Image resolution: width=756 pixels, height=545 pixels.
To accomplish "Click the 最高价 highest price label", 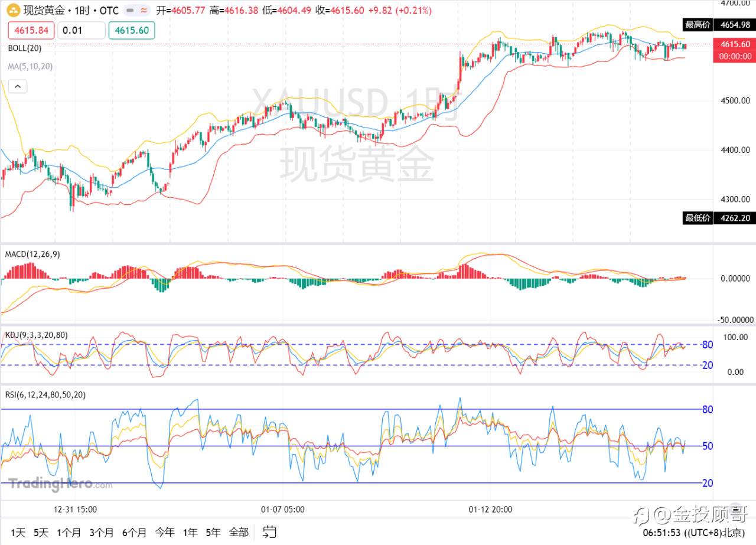I will (697, 25).
